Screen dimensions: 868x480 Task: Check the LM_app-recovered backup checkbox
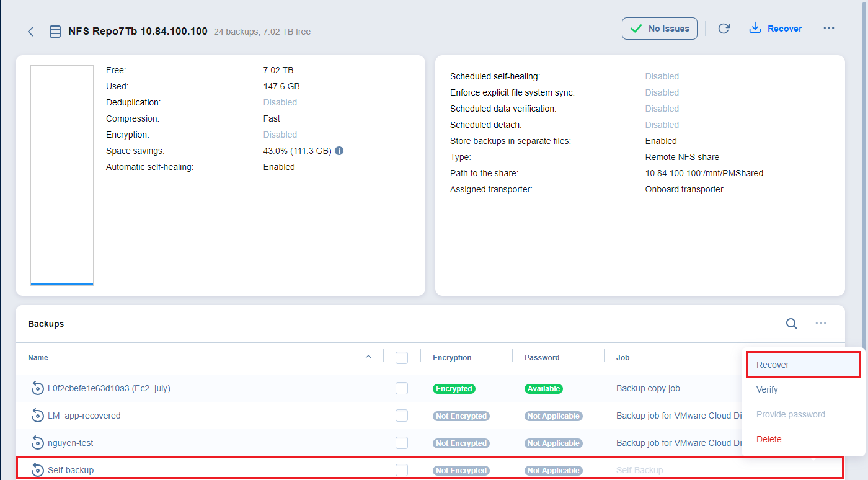click(402, 416)
